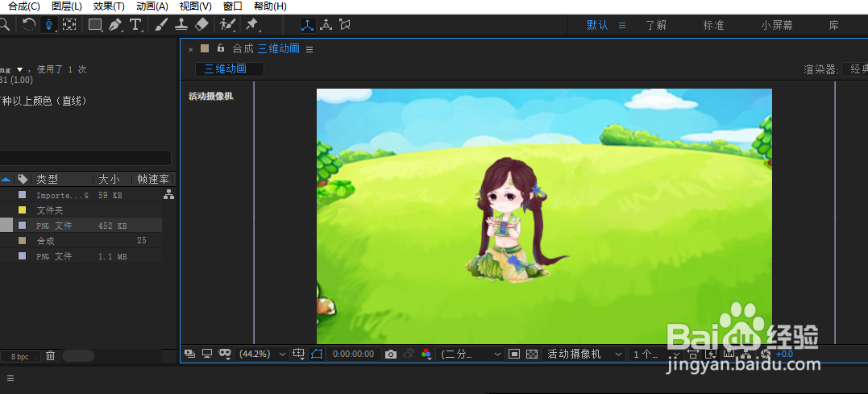Screen dimensions: 868x394
Task: Open the 视图(V) menu
Action: [x=195, y=6]
